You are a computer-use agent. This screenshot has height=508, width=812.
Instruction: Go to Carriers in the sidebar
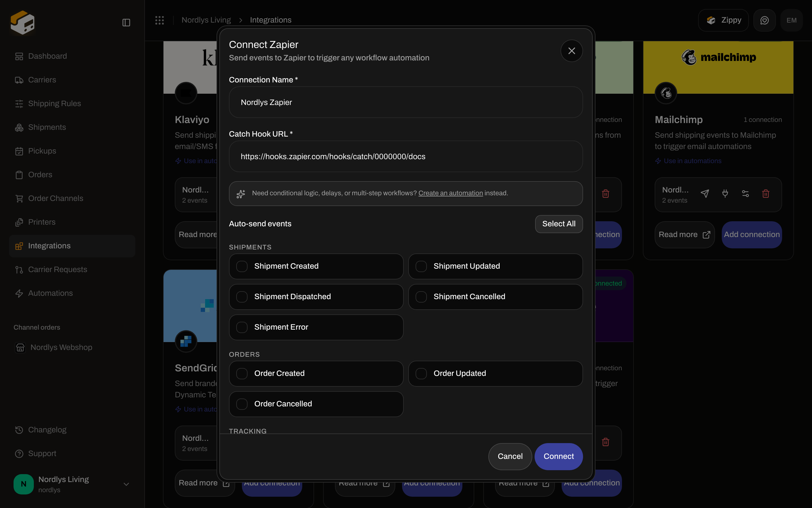tap(72, 80)
